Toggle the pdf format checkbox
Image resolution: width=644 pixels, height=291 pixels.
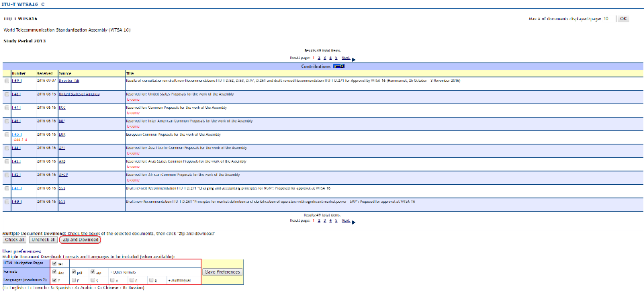coord(74,272)
